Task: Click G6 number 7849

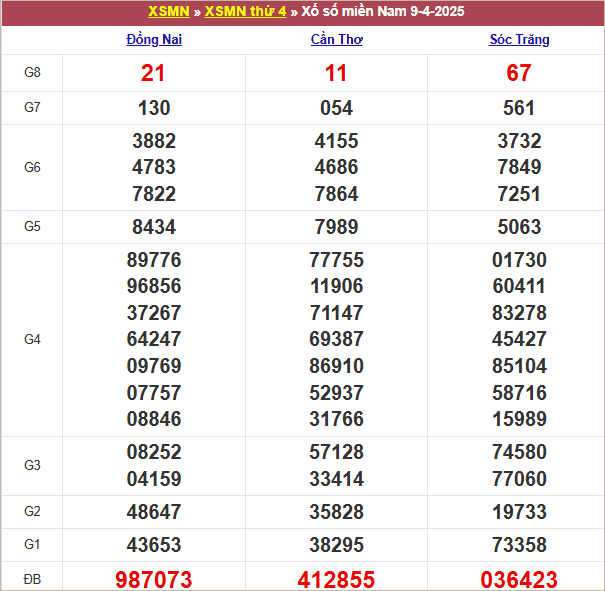Action: point(519,167)
